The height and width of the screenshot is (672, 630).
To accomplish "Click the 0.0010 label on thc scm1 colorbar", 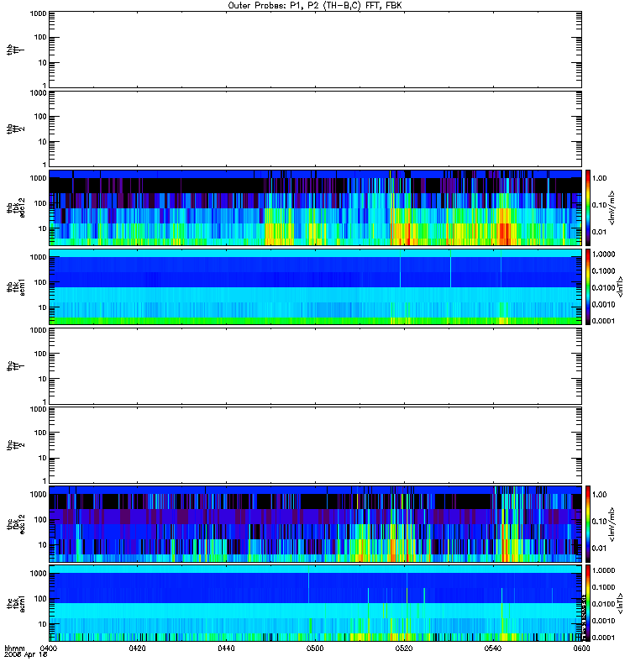I will 603,621.
